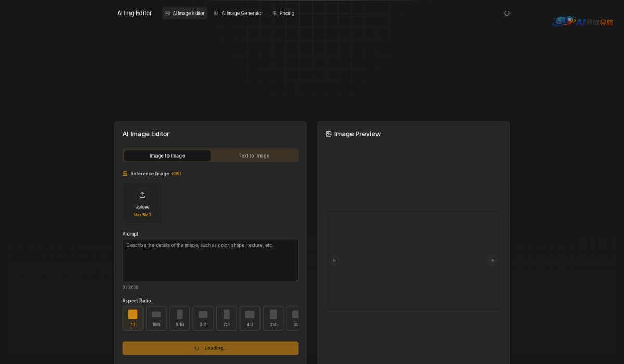
Task: Select the 16:9 aspect ratio
Action: click(156, 318)
